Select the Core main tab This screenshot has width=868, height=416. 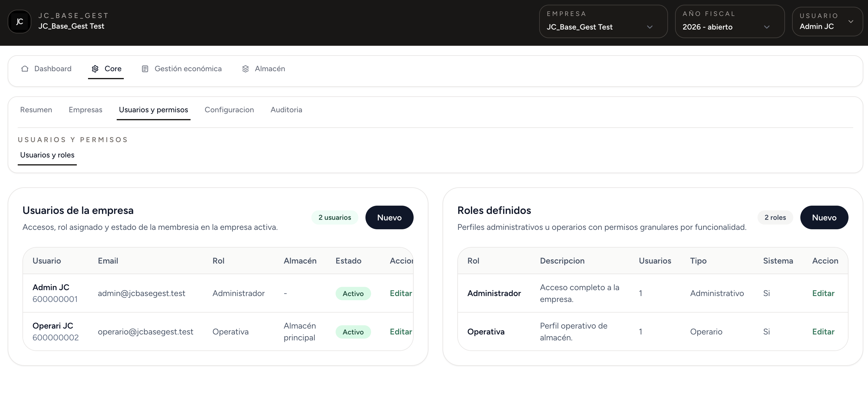coord(106,69)
